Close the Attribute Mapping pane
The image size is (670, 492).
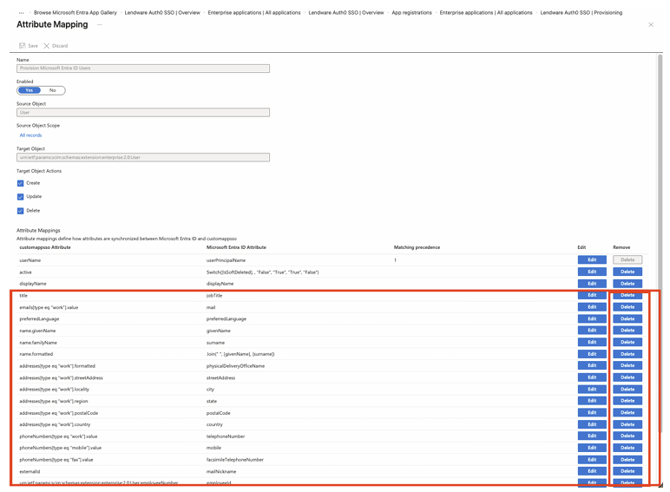click(x=651, y=25)
